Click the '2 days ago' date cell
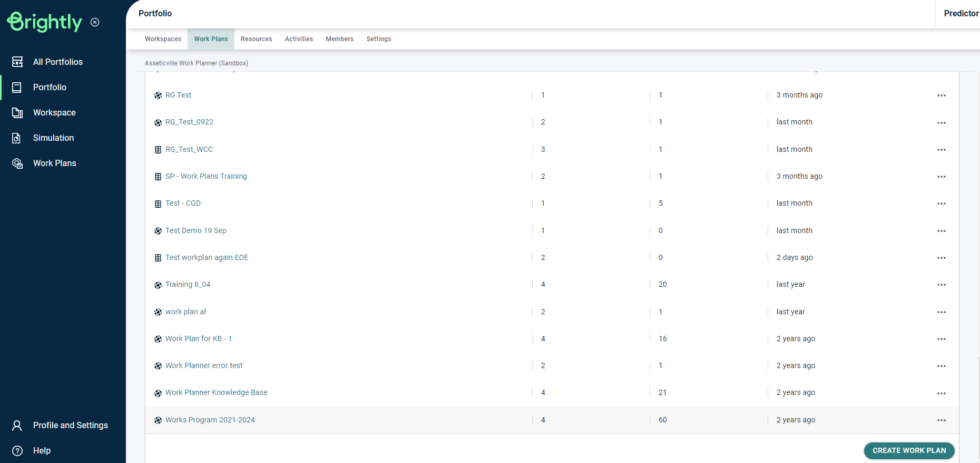Screen dimensions: 980x463 [x=795, y=257]
